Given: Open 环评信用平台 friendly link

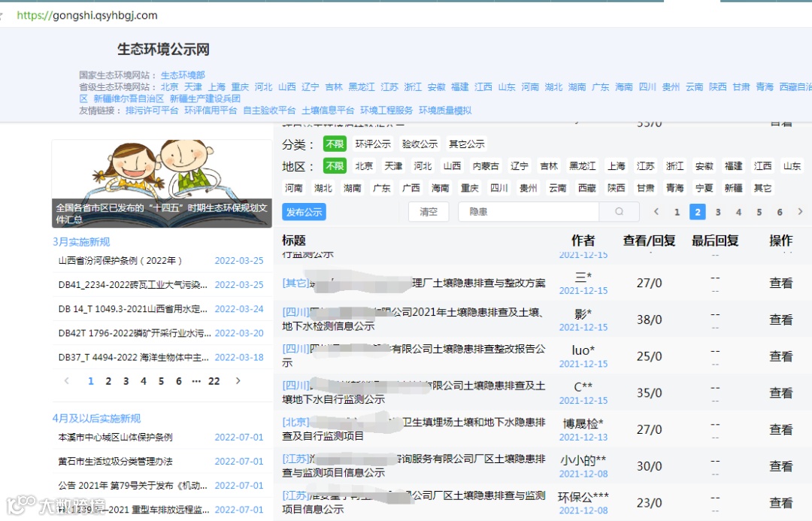Looking at the screenshot, I should pyautogui.click(x=211, y=111).
